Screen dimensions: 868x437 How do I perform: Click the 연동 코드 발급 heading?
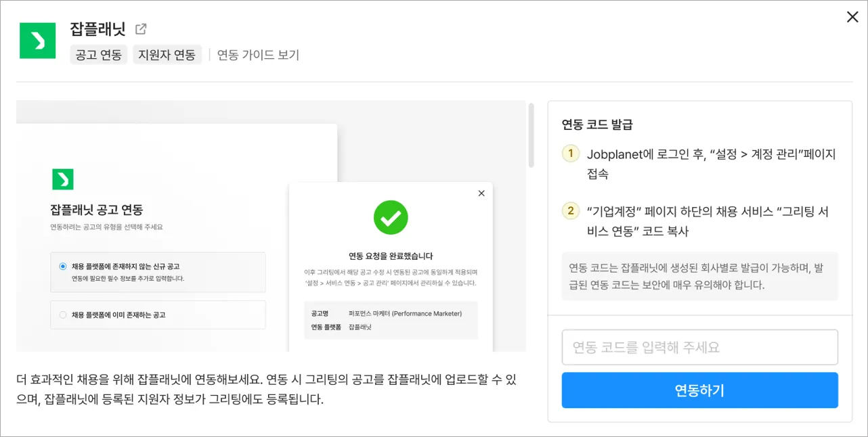(597, 124)
